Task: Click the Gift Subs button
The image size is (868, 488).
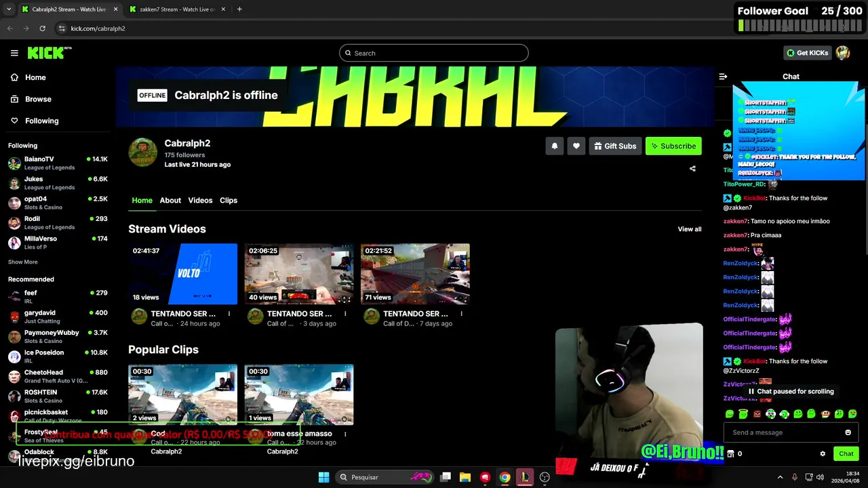Action: [615, 146]
